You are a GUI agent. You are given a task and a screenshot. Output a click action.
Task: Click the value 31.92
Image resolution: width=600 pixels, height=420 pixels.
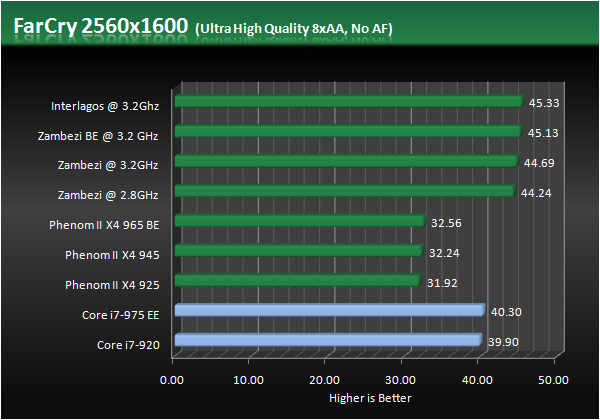click(442, 283)
